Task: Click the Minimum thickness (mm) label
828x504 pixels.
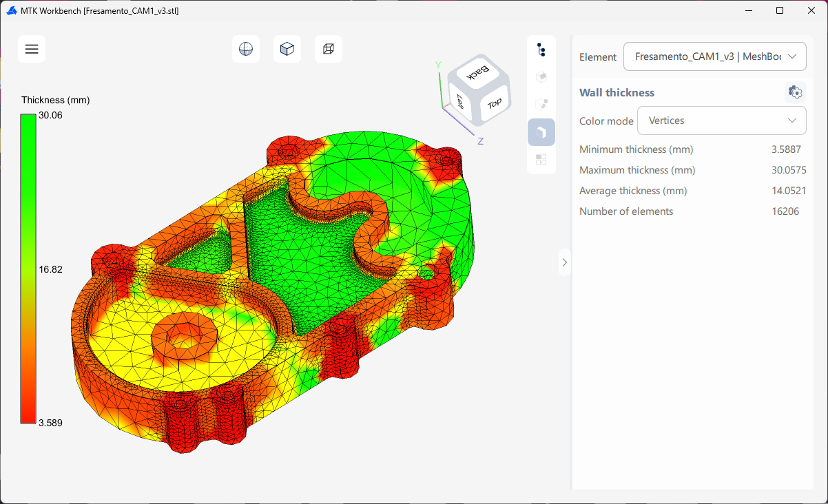Action: [636, 149]
